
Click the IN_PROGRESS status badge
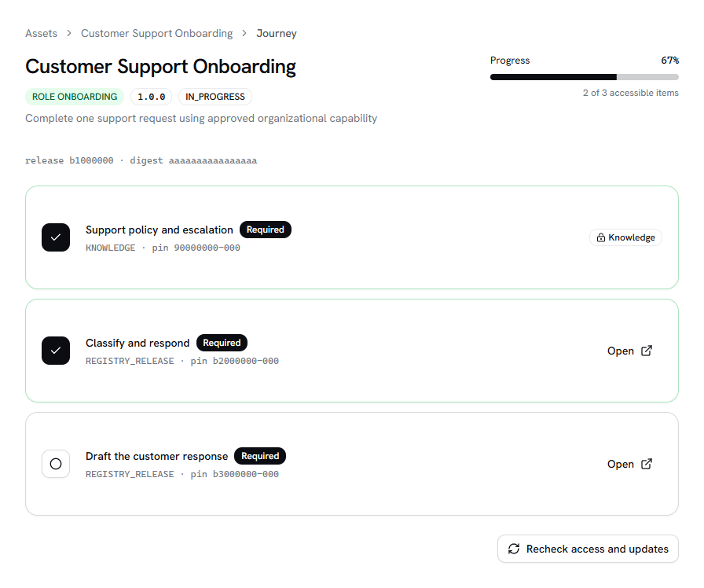[215, 97]
